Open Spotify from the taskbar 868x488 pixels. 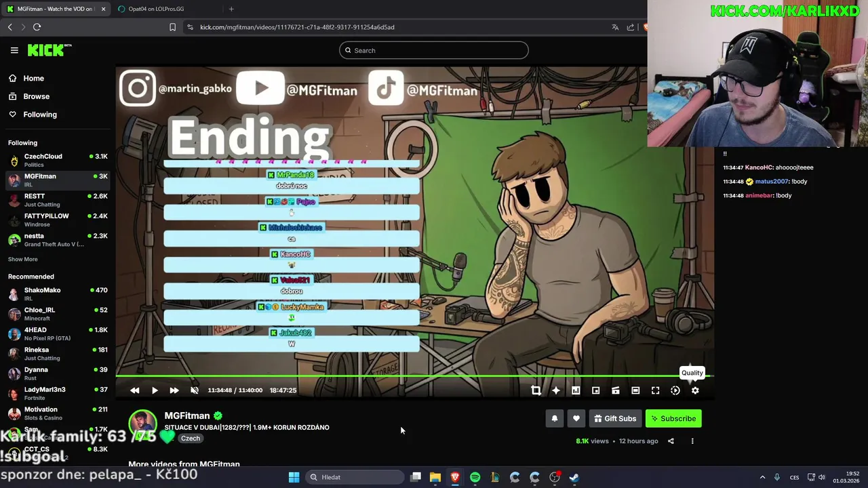pyautogui.click(x=475, y=477)
